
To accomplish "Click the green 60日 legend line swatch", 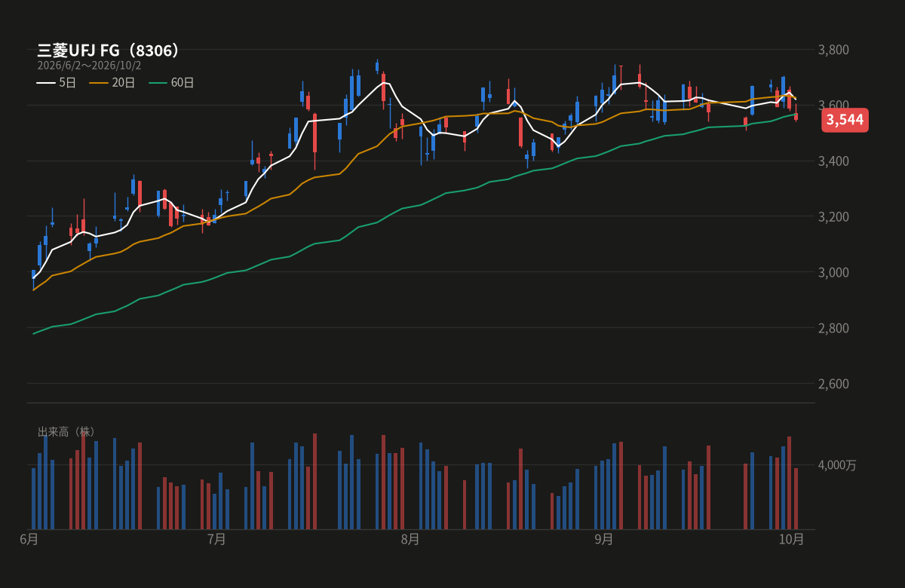I will pos(158,83).
